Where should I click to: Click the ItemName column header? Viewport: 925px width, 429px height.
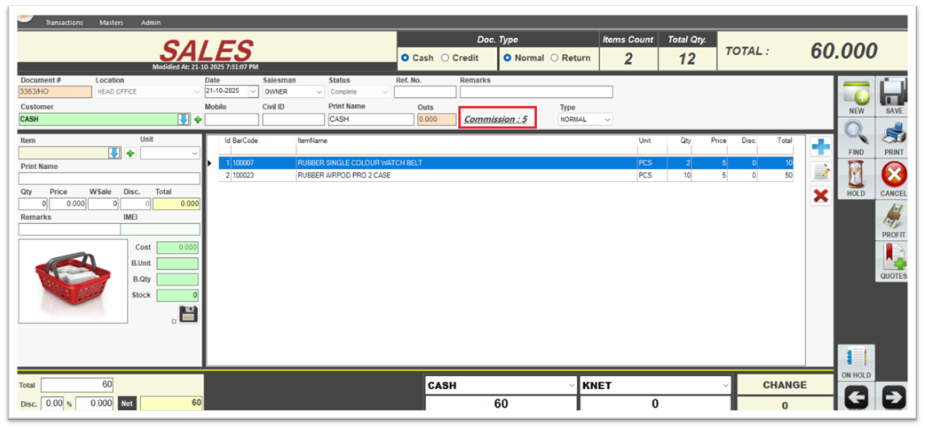313,141
